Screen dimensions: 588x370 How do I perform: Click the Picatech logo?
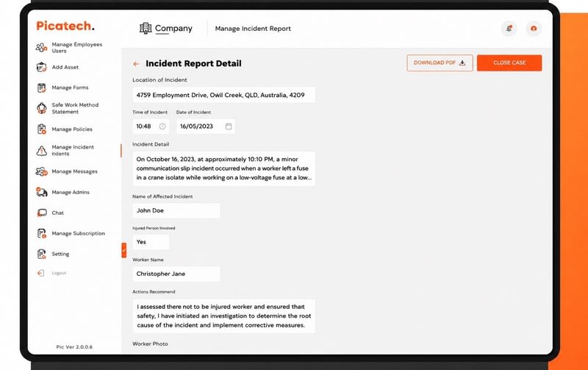[65, 26]
